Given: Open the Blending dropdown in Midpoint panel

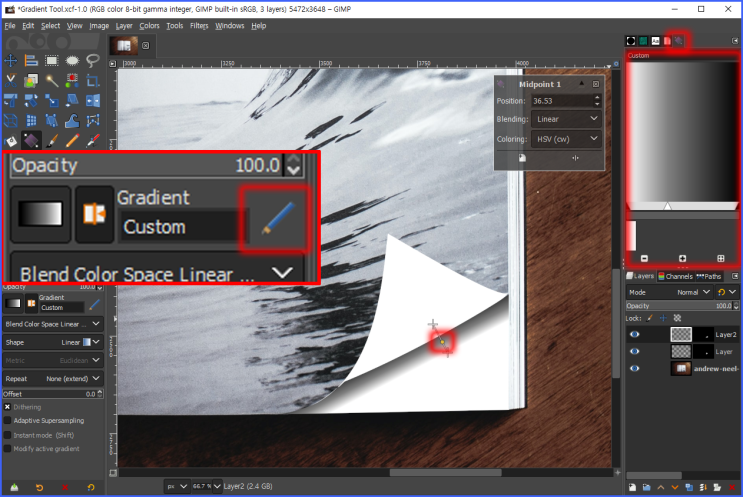Looking at the screenshot, I should (x=567, y=119).
